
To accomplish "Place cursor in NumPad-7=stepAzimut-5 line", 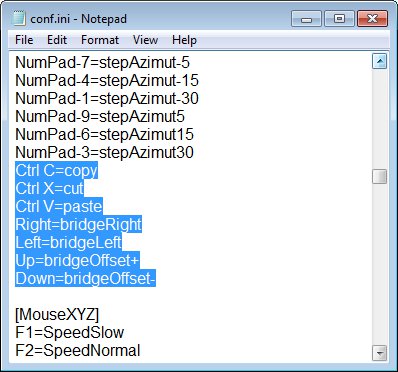I will point(102,62).
